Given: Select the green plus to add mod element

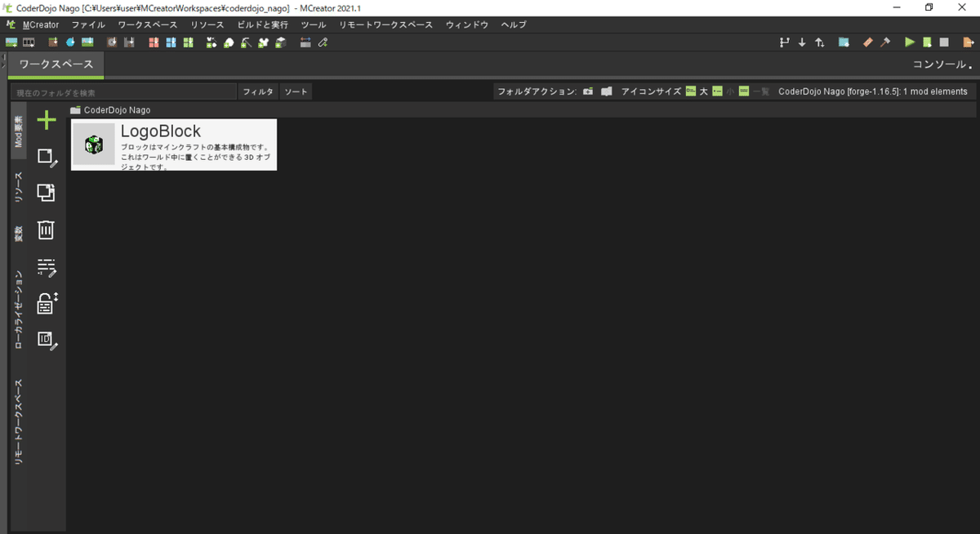Looking at the screenshot, I should (x=46, y=120).
